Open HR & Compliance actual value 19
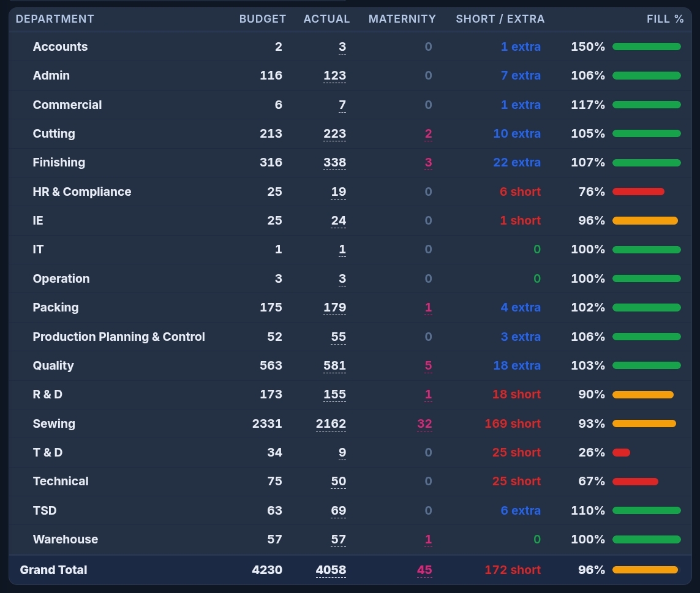The height and width of the screenshot is (593, 700). point(339,192)
